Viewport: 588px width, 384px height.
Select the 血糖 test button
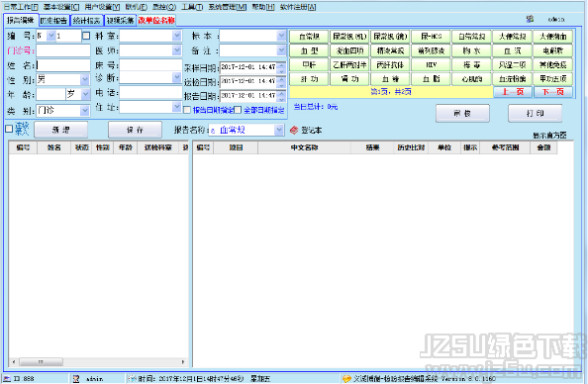pyautogui.click(x=390, y=79)
